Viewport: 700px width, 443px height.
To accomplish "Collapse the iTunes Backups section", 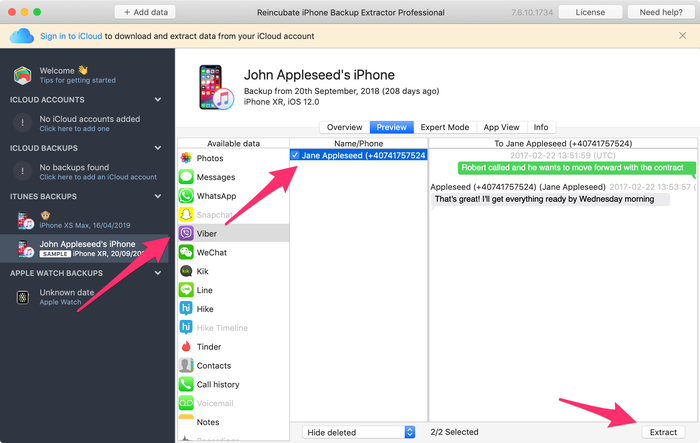I will pyautogui.click(x=158, y=196).
